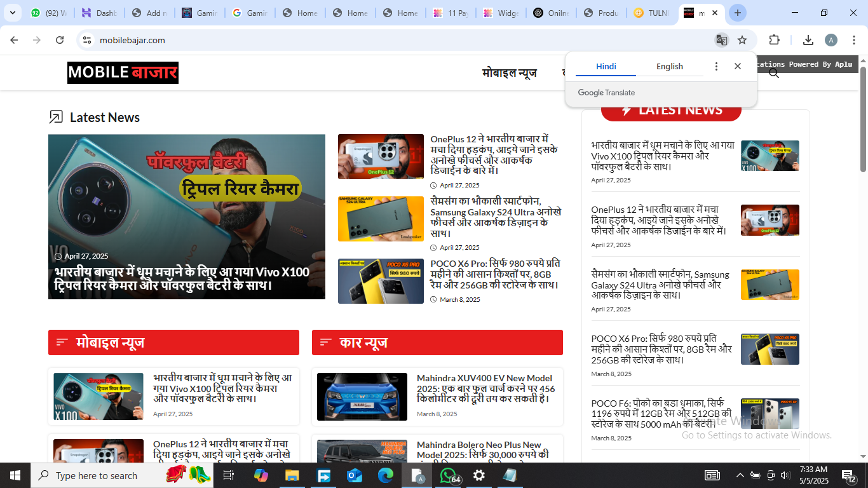Image resolution: width=868 pixels, height=488 pixels.
Task: Switch to the 'Dashb' tab
Action: [99, 13]
